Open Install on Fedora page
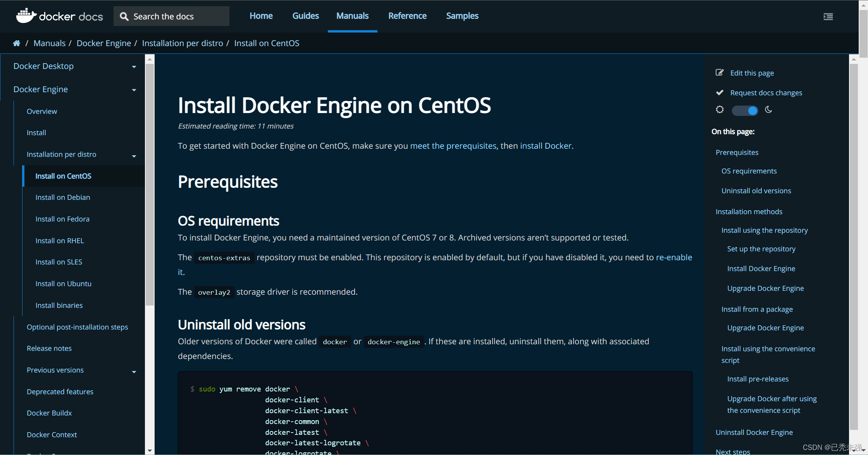The image size is (868, 455). click(62, 219)
